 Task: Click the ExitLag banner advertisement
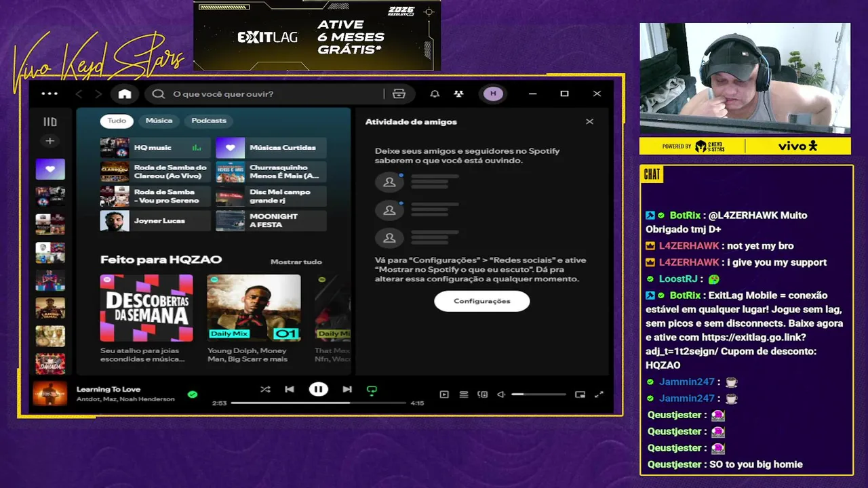(x=317, y=36)
